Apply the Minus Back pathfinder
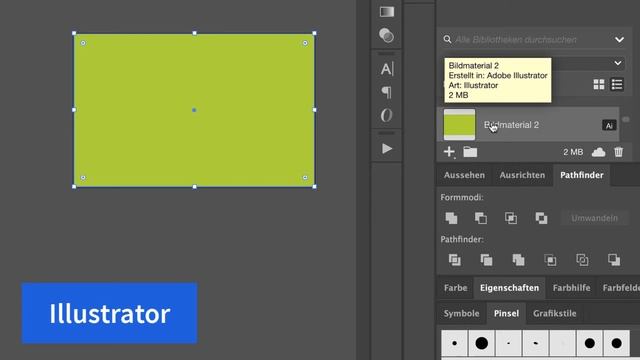Image resolution: width=640 pixels, height=360 pixels. pyautogui.click(x=614, y=260)
